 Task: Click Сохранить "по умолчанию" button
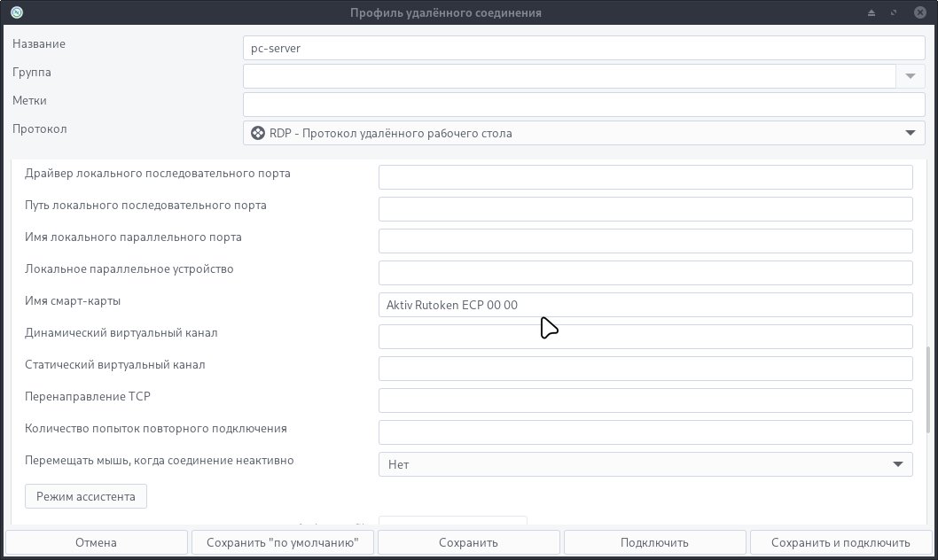(x=282, y=542)
